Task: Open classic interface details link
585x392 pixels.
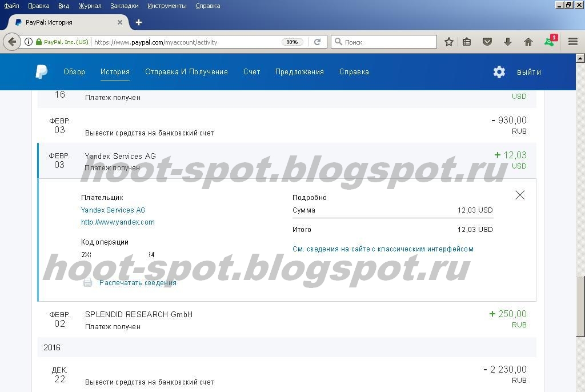Action: tap(383, 249)
